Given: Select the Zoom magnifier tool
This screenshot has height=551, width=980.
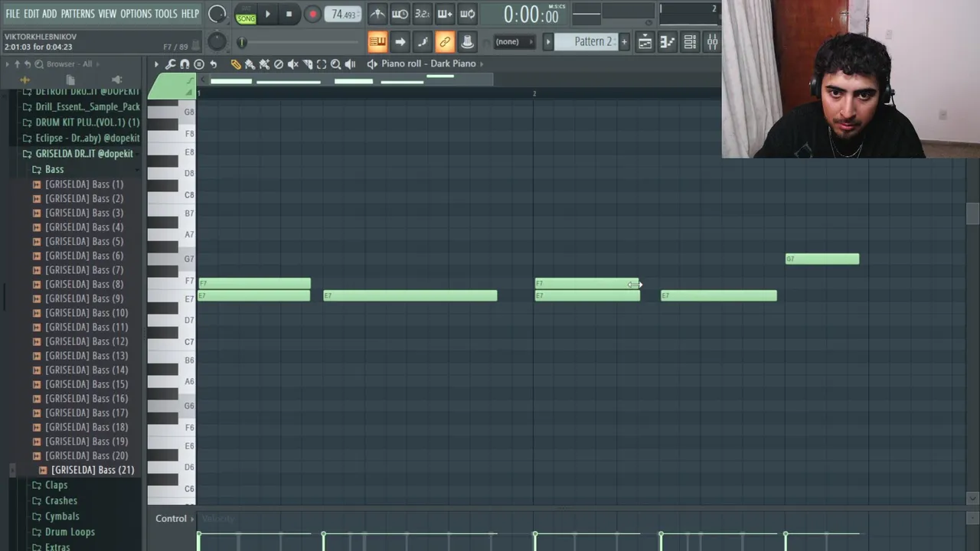Looking at the screenshot, I should (335, 64).
